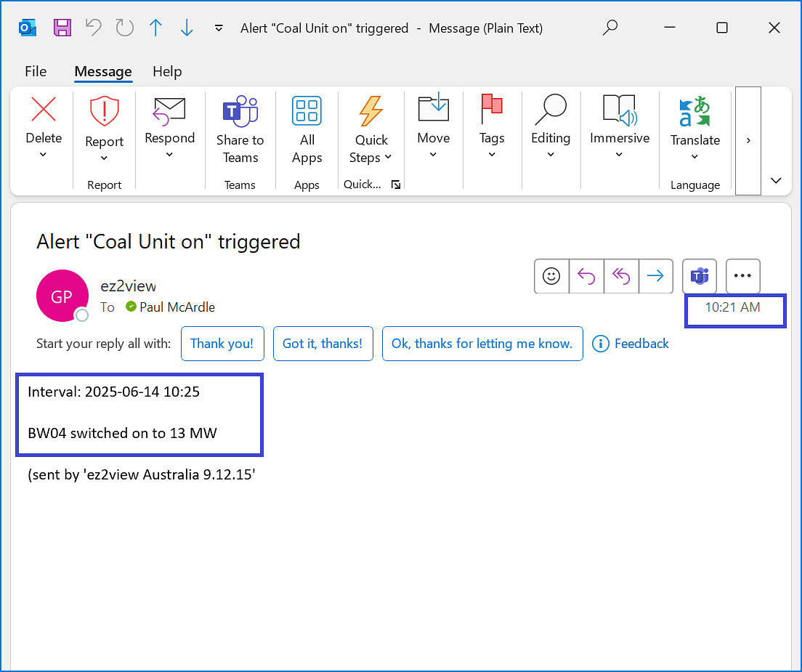
Task: Use "Ok, thanks for letting me know." reply
Action: click(482, 344)
